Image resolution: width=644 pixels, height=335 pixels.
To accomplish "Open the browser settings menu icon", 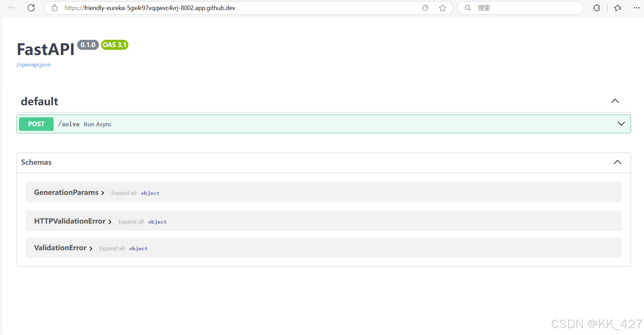I will coord(637,8).
